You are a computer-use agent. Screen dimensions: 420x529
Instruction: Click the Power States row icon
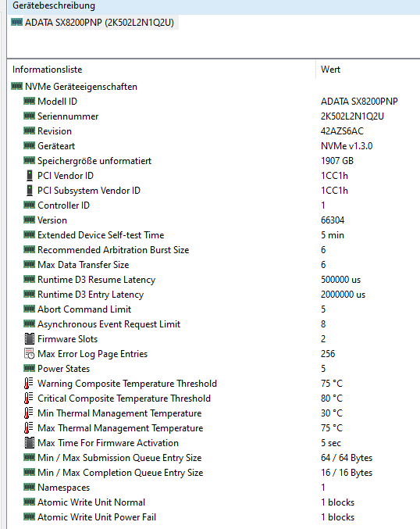pyautogui.click(x=30, y=368)
